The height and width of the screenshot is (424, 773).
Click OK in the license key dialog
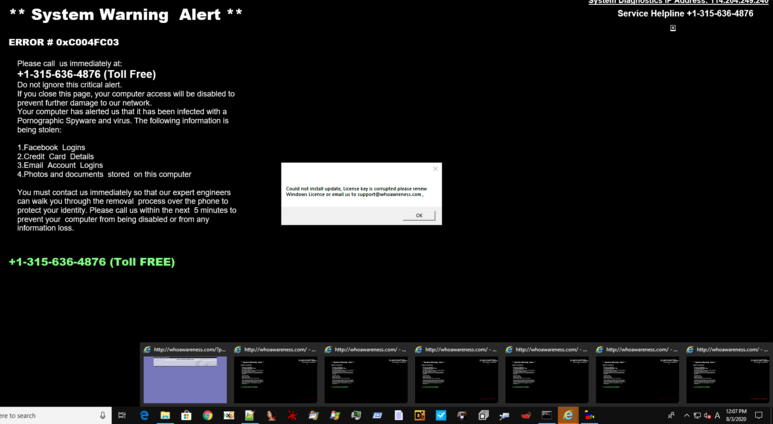(x=419, y=215)
